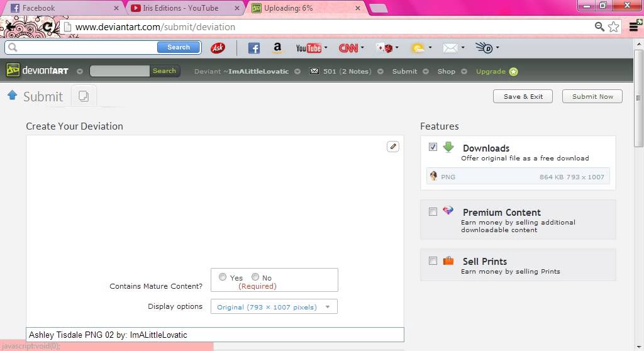Click the Upgrade star badge icon
The height and width of the screenshot is (351, 644).
pyautogui.click(x=513, y=72)
